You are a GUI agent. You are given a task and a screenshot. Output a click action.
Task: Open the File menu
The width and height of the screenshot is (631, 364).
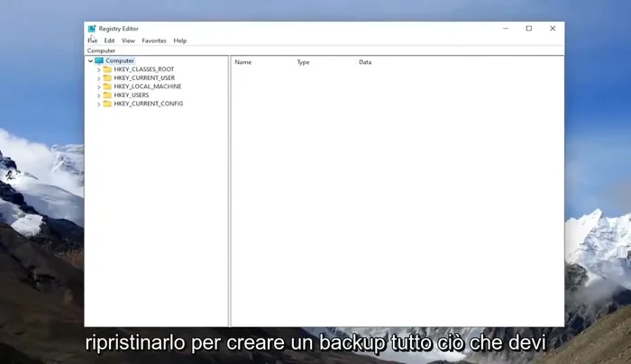92,41
